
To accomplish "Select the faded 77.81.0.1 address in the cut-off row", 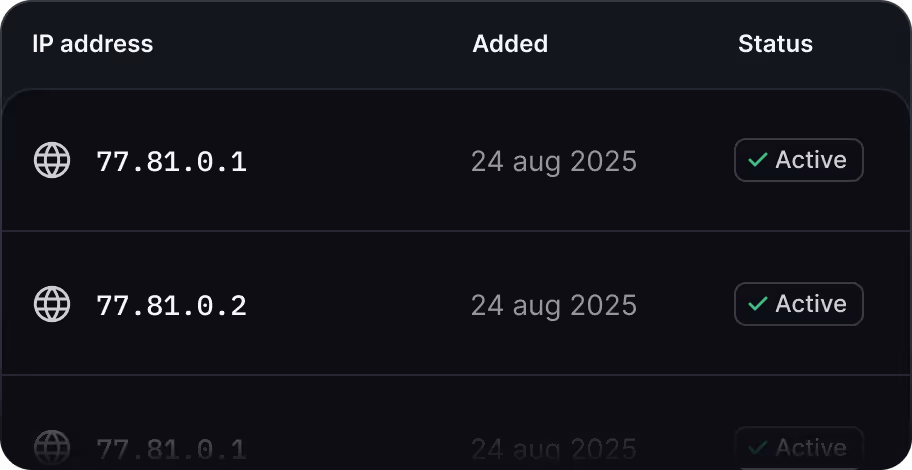I will (172, 450).
